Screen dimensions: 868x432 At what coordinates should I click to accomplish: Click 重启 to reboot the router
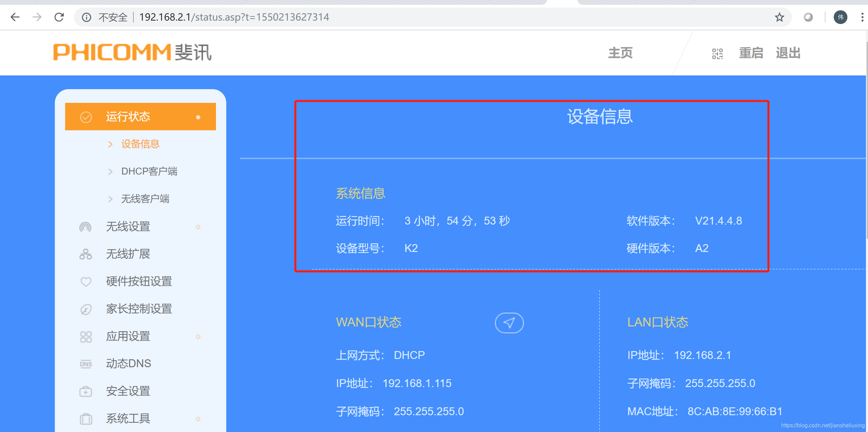click(x=751, y=53)
